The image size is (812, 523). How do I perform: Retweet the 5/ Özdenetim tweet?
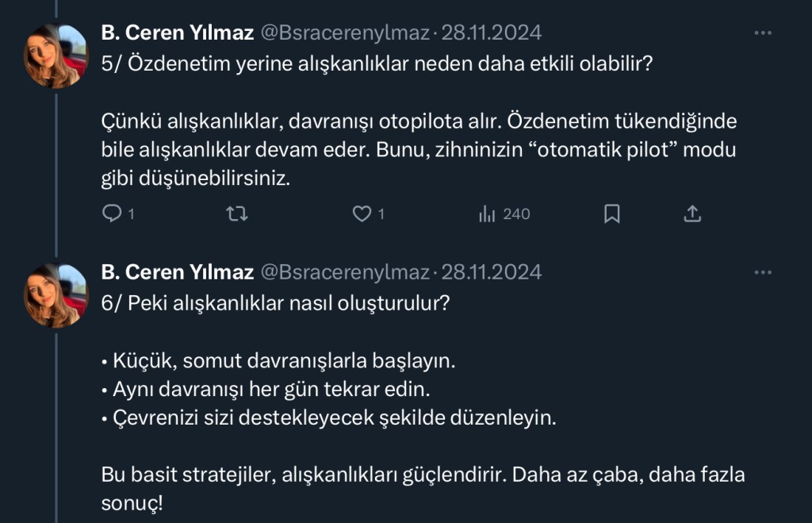[x=237, y=213]
